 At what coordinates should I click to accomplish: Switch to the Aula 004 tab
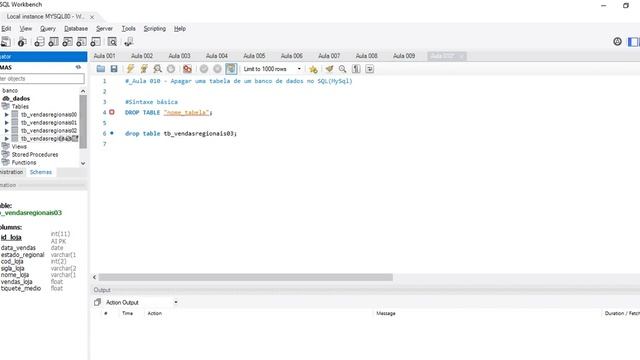coord(217,56)
